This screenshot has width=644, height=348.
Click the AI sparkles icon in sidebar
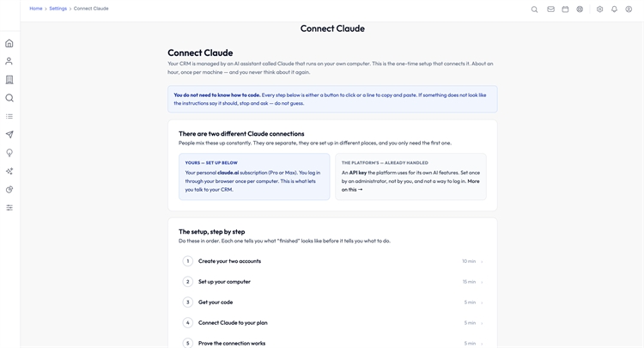pos(9,171)
